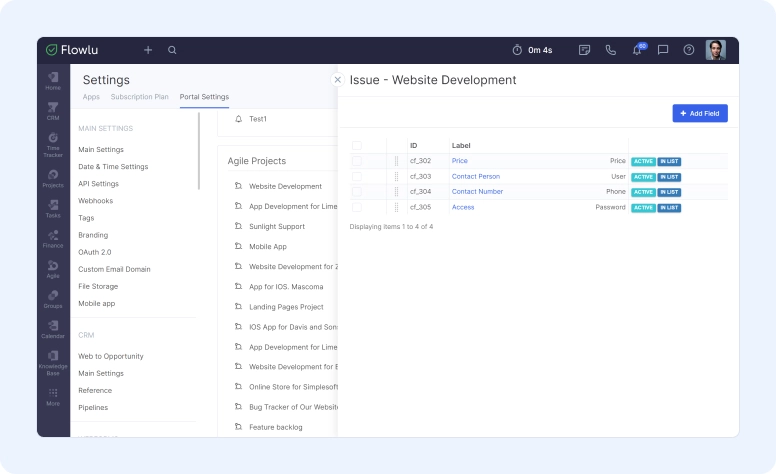
Task: Open the notes icon in top bar
Action: [584, 50]
